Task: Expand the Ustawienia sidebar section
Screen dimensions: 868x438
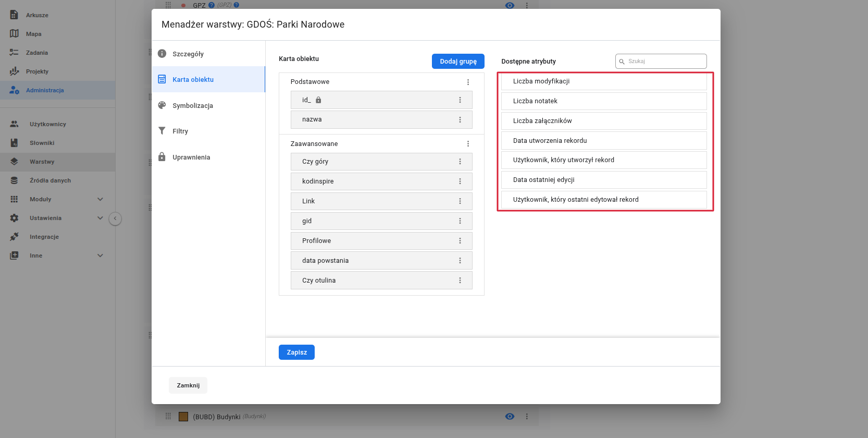Action: [x=100, y=218]
